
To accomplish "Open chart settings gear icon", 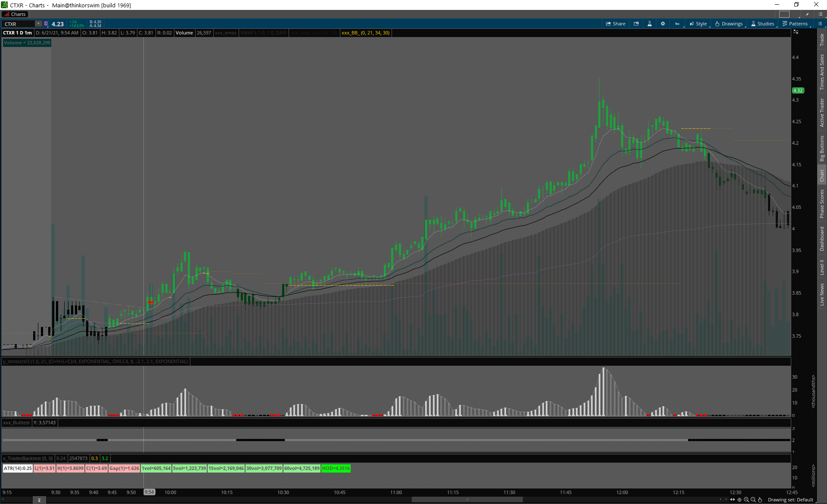I will [663, 24].
